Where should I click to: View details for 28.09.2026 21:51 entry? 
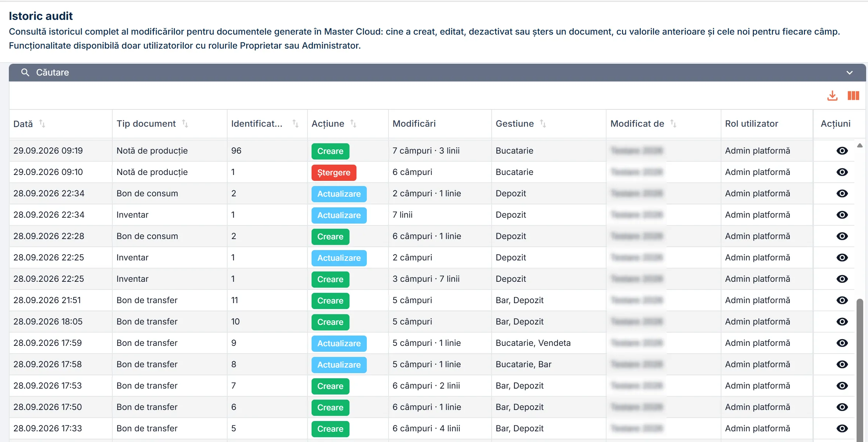pos(842,300)
